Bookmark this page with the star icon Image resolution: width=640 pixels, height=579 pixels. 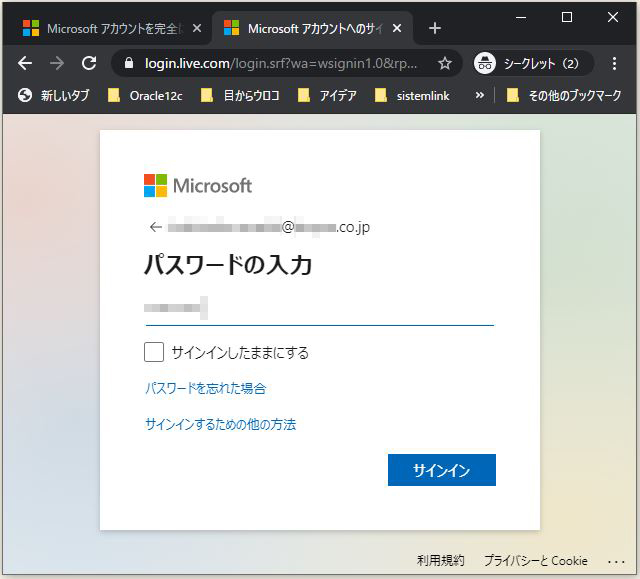tap(444, 63)
